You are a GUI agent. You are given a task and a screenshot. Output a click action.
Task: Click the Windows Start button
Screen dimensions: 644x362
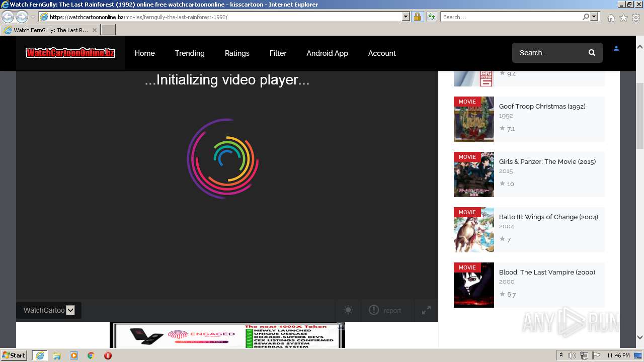(x=14, y=355)
